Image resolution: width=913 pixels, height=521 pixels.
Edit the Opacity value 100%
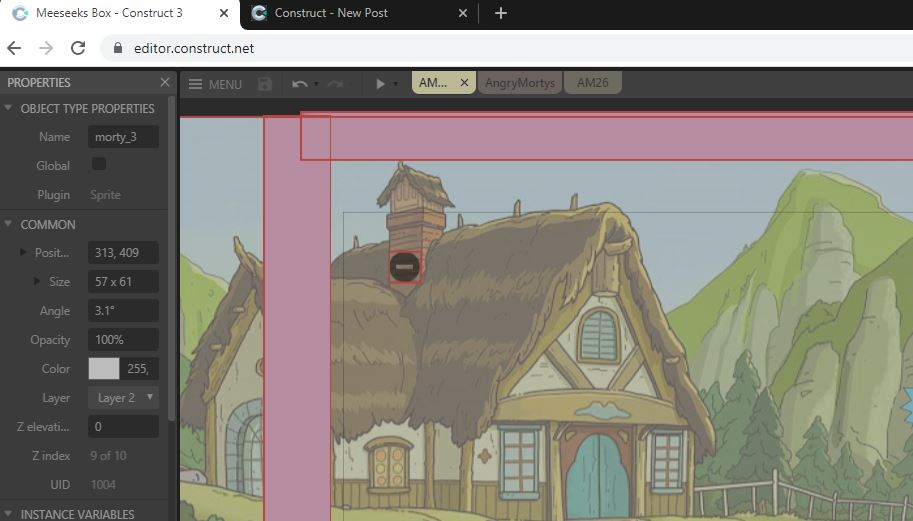coord(123,339)
